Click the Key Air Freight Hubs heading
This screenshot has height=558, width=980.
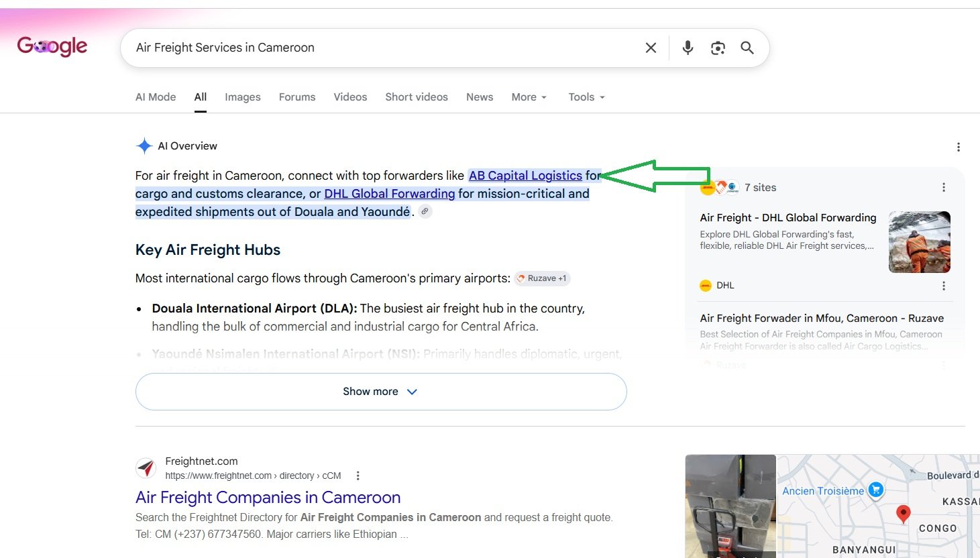click(x=208, y=250)
